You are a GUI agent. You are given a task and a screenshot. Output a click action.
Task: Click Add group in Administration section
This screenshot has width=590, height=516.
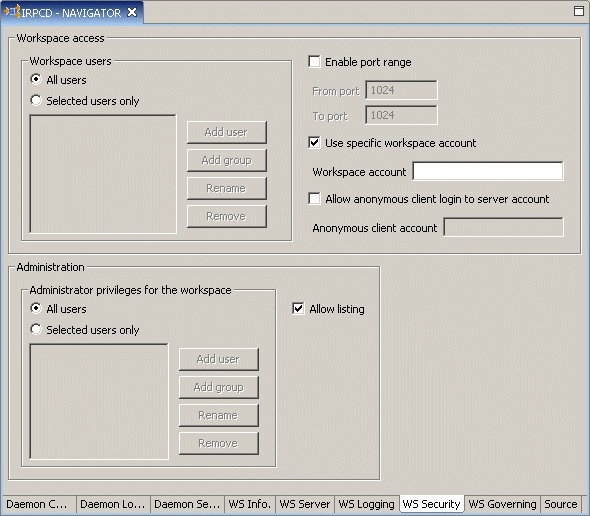(219, 387)
